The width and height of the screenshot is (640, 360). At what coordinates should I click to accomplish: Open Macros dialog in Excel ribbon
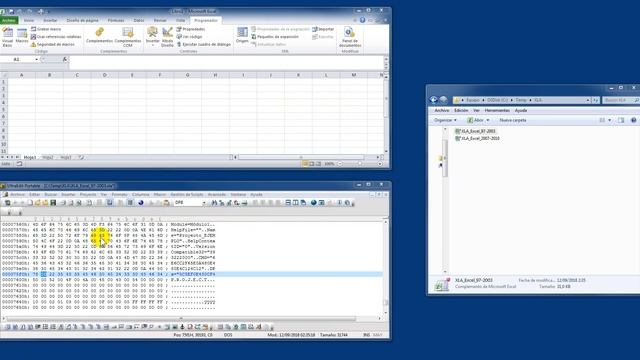tap(22, 36)
